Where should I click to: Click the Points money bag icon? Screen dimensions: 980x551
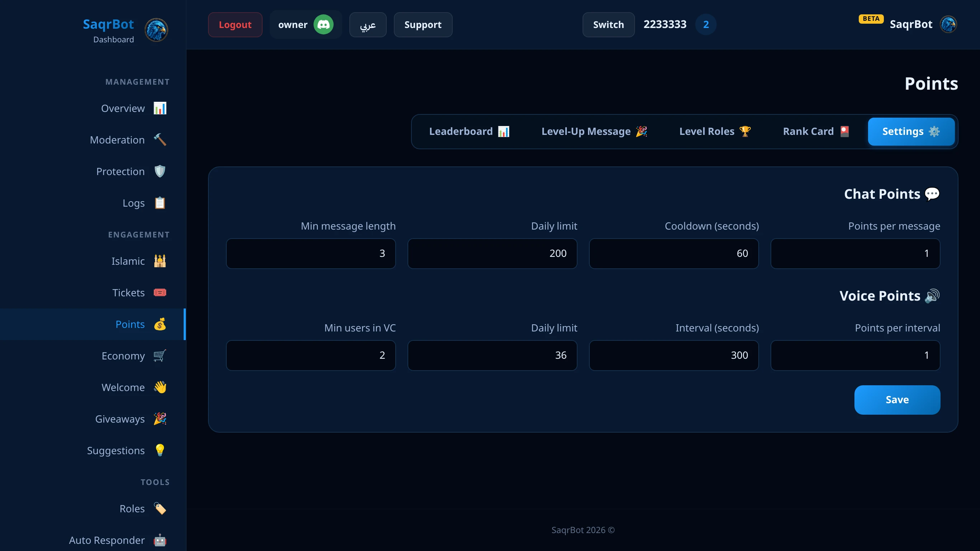pos(160,324)
